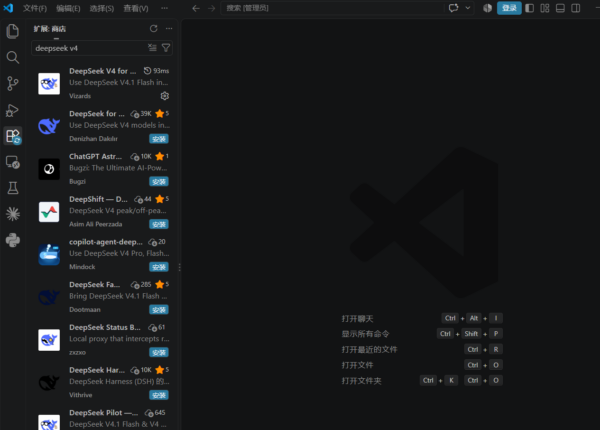Viewport: 600px width, 430px height.
Task: Open the Testing flask view
Action: pos(13,188)
